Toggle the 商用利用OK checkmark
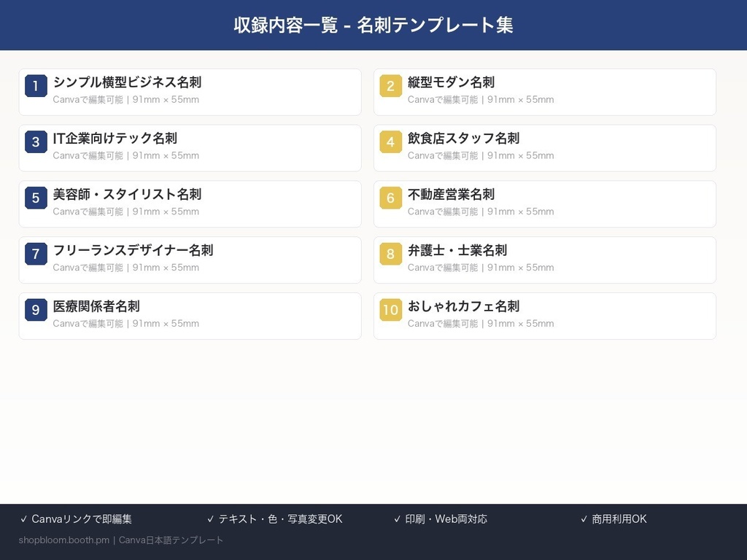The width and height of the screenshot is (747, 560). (x=582, y=518)
